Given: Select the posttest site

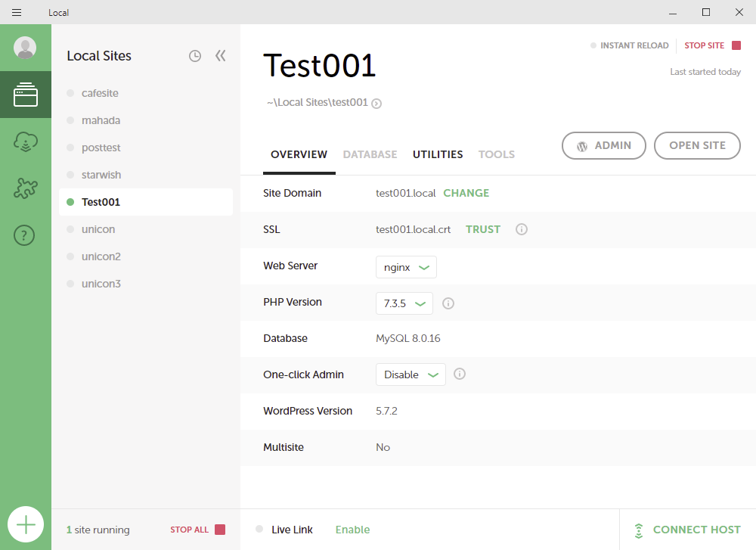Looking at the screenshot, I should tap(146, 148).
